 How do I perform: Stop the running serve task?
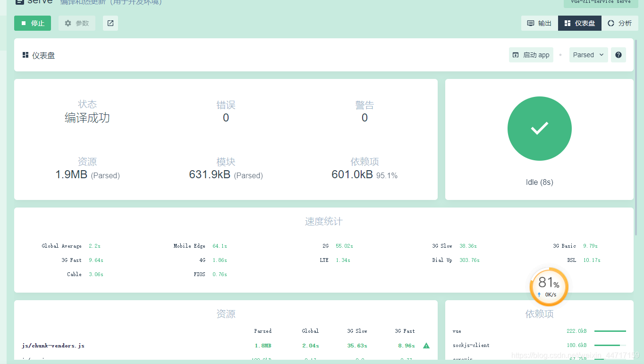pos(33,23)
